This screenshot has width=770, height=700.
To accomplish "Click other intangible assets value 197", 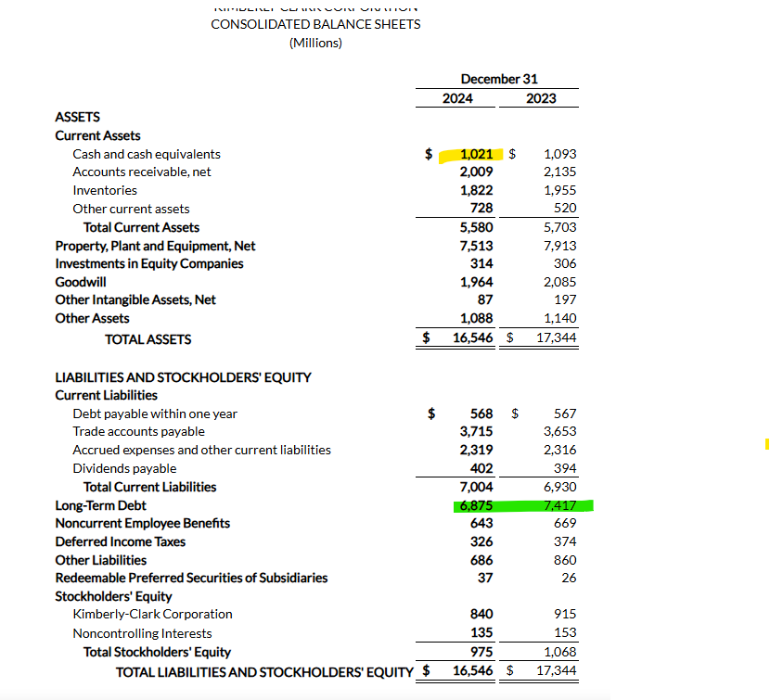I will (565, 299).
